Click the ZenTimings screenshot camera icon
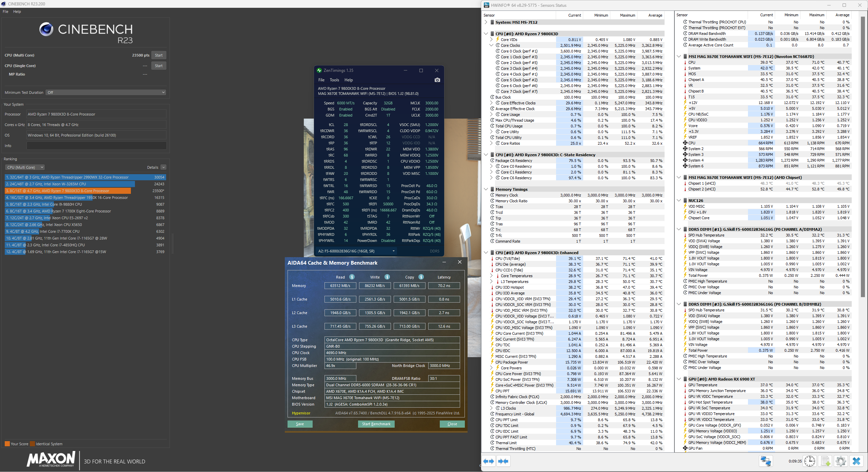868x472 pixels. 437,80
